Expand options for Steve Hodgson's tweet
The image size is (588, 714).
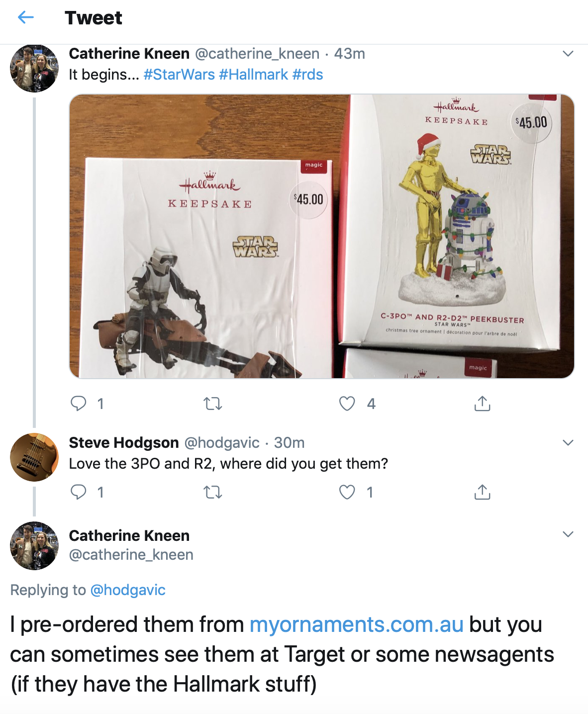[568, 443]
